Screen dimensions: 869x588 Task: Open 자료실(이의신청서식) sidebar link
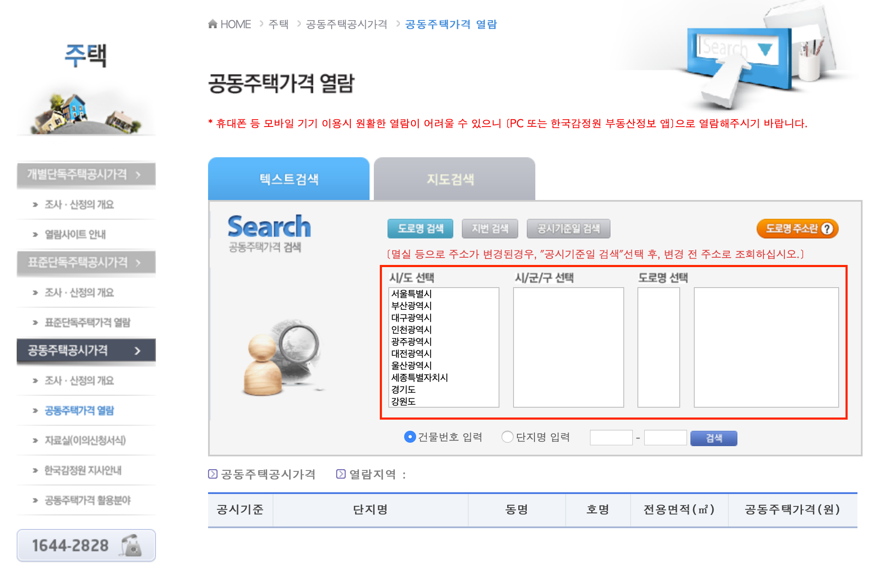pos(85,440)
